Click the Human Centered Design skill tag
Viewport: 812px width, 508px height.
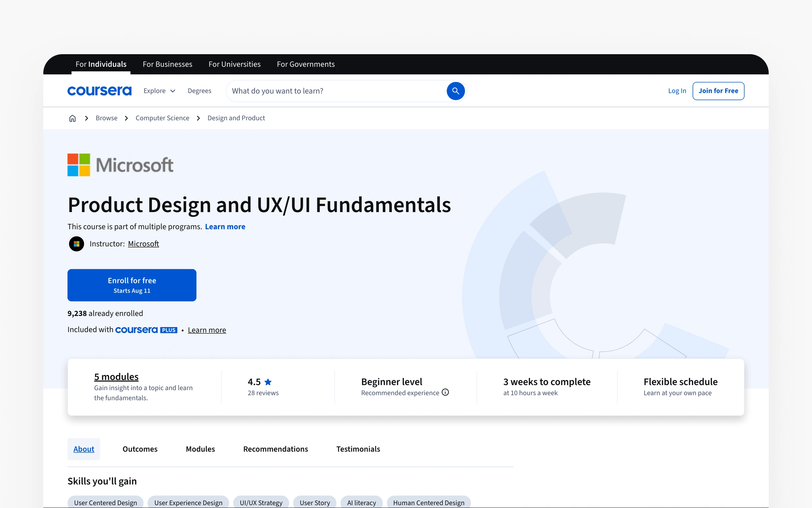pyautogui.click(x=429, y=503)
